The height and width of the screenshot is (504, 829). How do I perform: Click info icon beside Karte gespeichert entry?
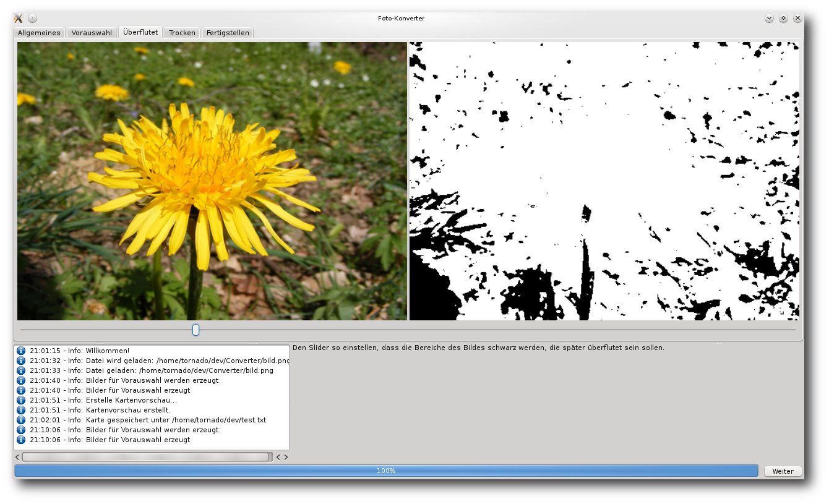pos(21,420)
